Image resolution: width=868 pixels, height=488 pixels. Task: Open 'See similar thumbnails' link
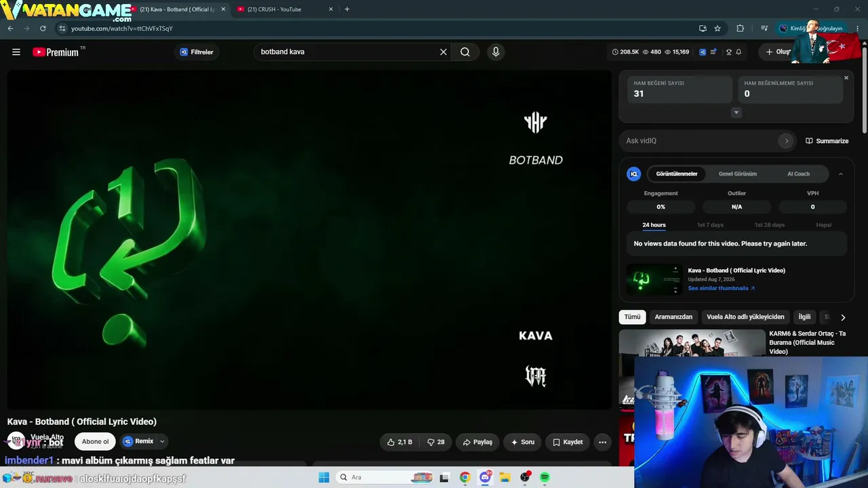(x=721, y=288)
